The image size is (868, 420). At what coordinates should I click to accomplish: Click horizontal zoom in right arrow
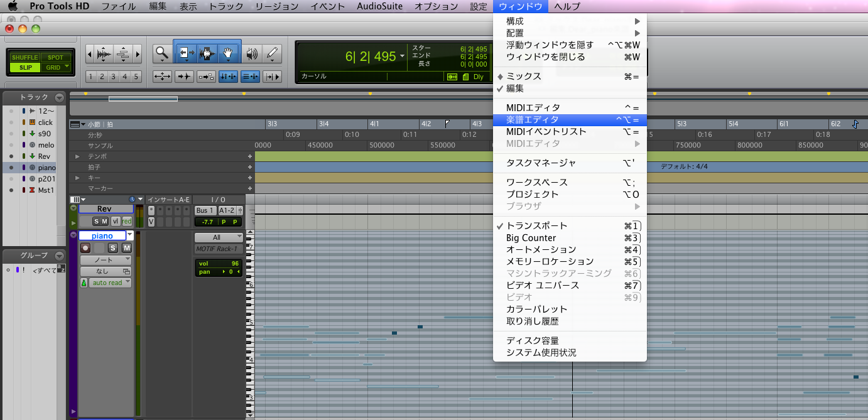tap(138, 54)
